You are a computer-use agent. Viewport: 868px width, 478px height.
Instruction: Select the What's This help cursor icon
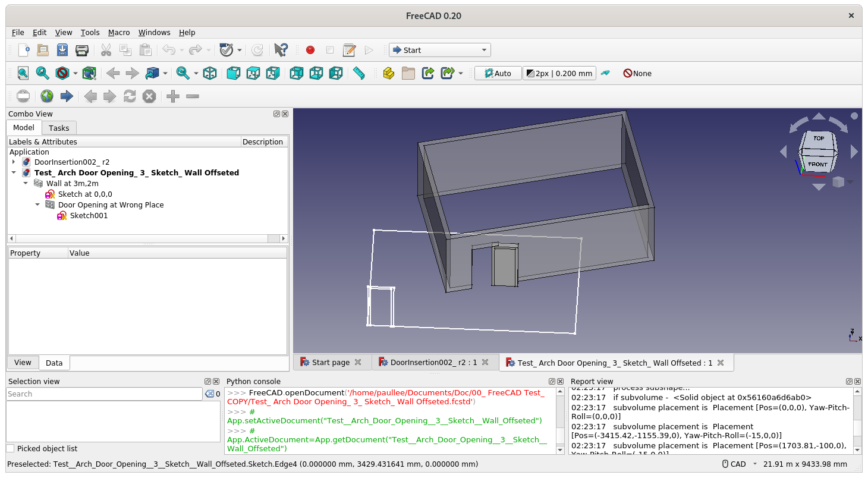click(281, 50)
